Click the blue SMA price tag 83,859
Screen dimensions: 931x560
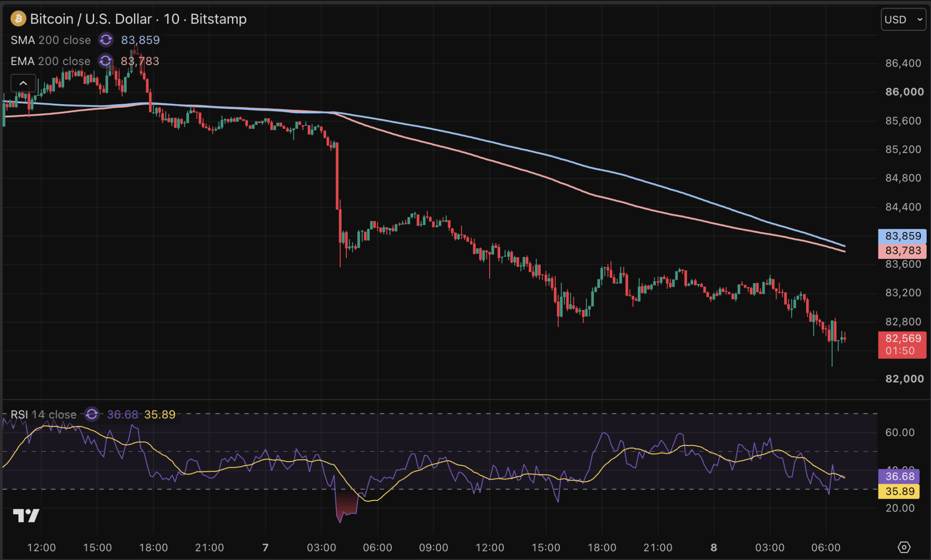(x=902, y=236)
